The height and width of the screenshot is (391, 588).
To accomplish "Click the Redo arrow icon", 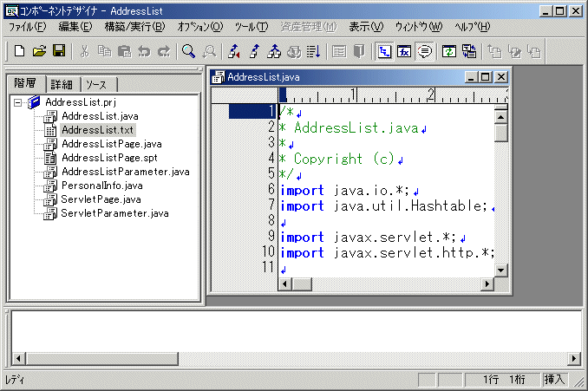I will click(164, 51).
